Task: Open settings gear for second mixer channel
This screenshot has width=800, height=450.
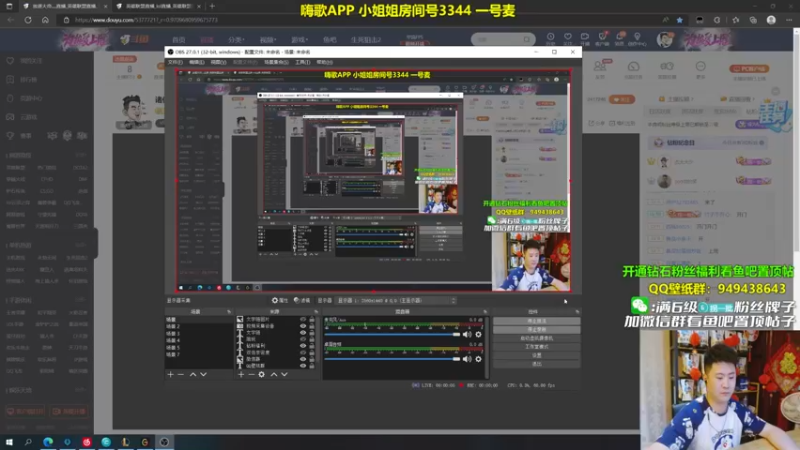Action: click(479, 359)
